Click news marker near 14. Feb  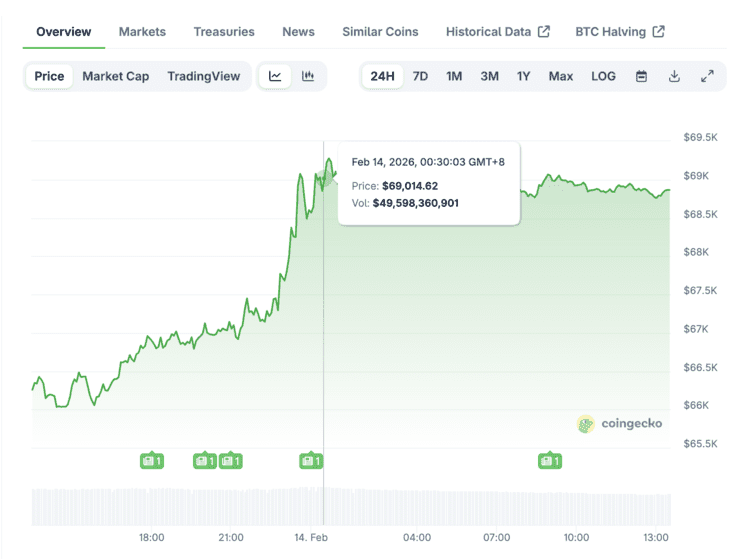point(311,460)
